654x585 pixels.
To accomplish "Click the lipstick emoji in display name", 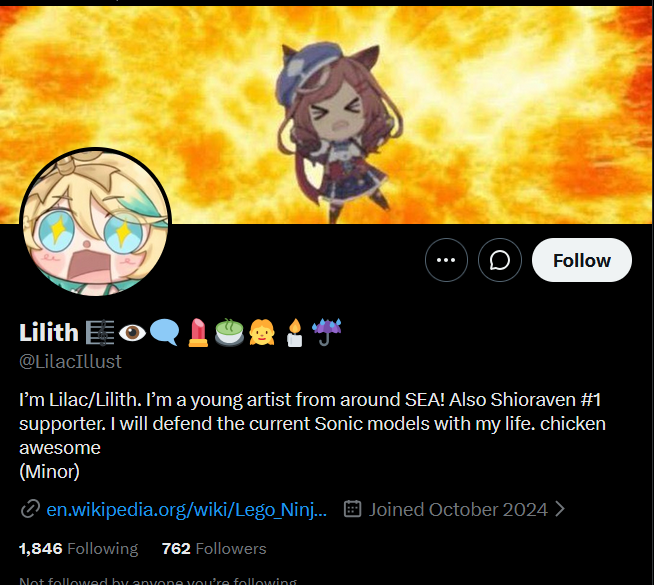I will point(198,332).
